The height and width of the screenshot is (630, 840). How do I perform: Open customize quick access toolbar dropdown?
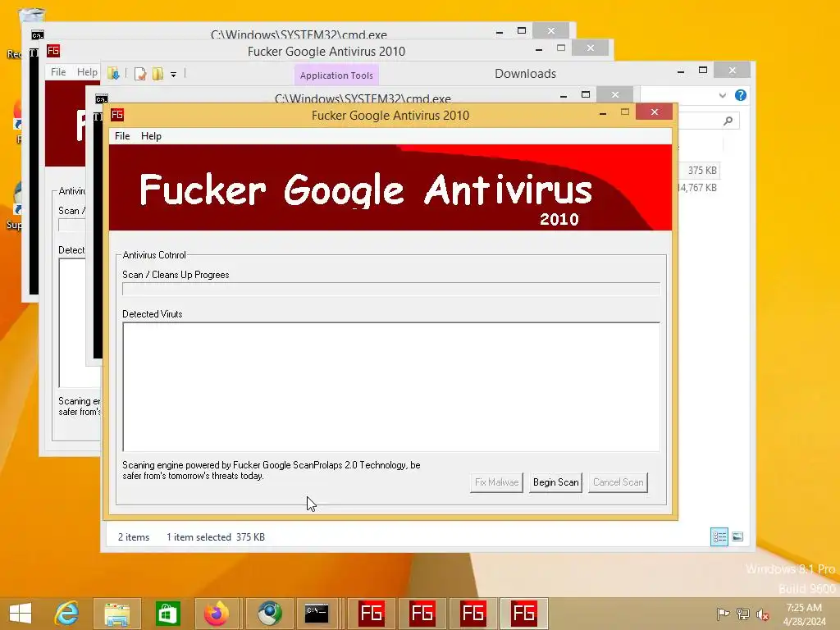pos(174,75)
